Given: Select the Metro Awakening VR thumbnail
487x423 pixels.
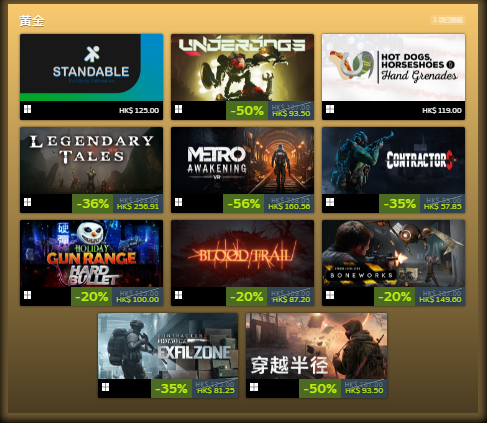Looking at the screenshot, I should pyautogui.click(x=242, y=160).
